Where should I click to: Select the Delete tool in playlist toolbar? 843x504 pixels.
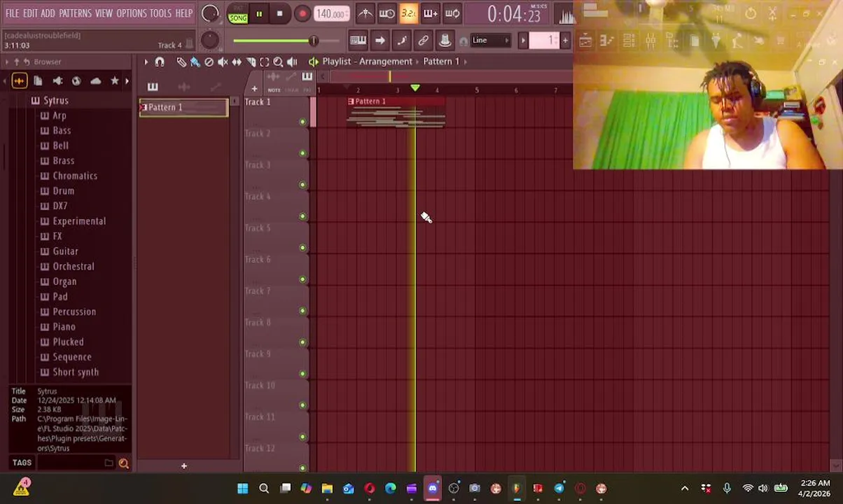[x=209, y=62]
